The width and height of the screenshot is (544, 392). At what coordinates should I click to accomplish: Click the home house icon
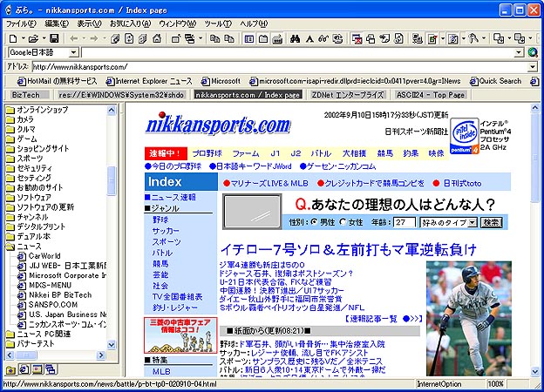click(157, 38)
